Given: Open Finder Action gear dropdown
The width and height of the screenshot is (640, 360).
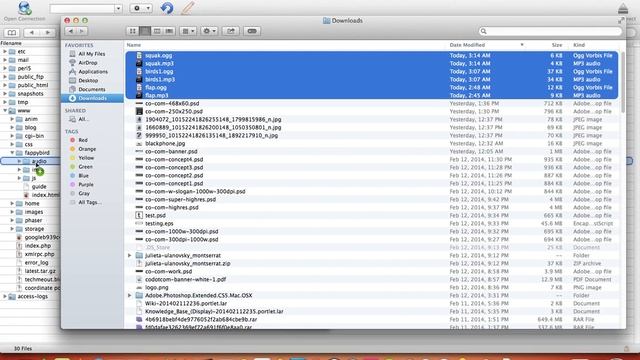Looking at the screenshot, I should tap(209, 31).
